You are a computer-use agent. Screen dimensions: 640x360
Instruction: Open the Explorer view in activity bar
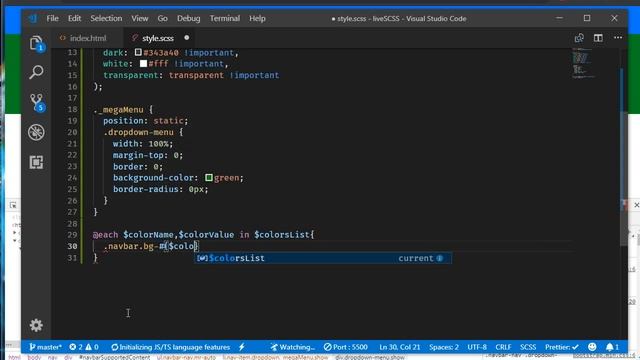36,43
